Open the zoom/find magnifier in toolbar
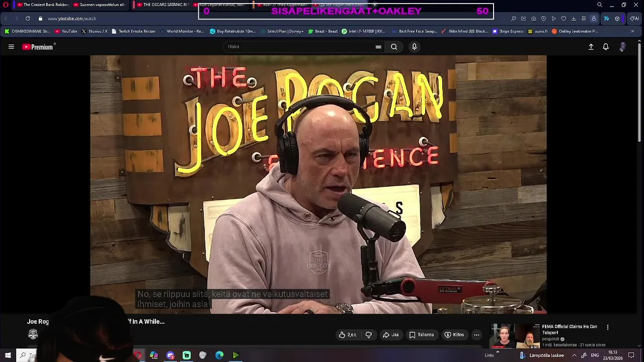Image resolution: width=644 pixels, height=362 pixels. pos(513,19)
